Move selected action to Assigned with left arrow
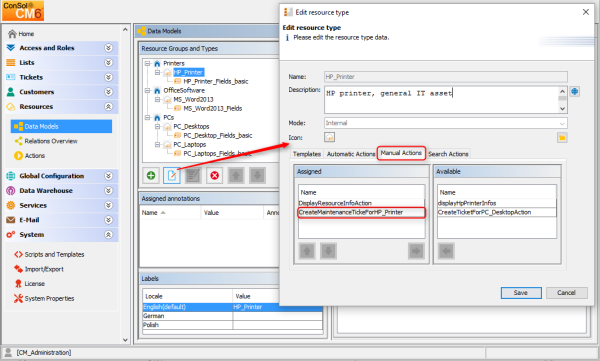 [446, 251]
